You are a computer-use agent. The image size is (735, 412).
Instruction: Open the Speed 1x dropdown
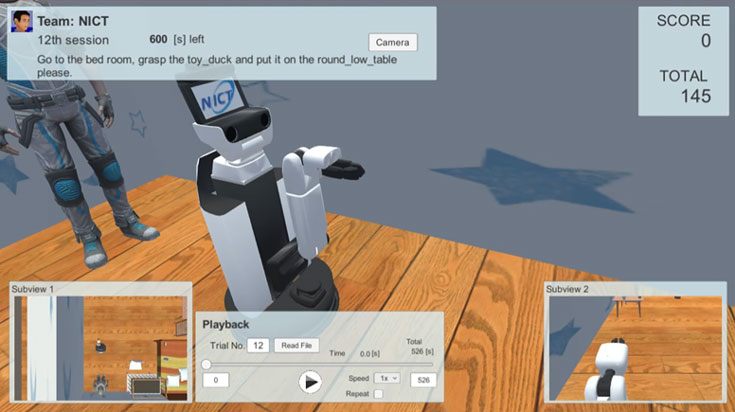pos(387,378)
